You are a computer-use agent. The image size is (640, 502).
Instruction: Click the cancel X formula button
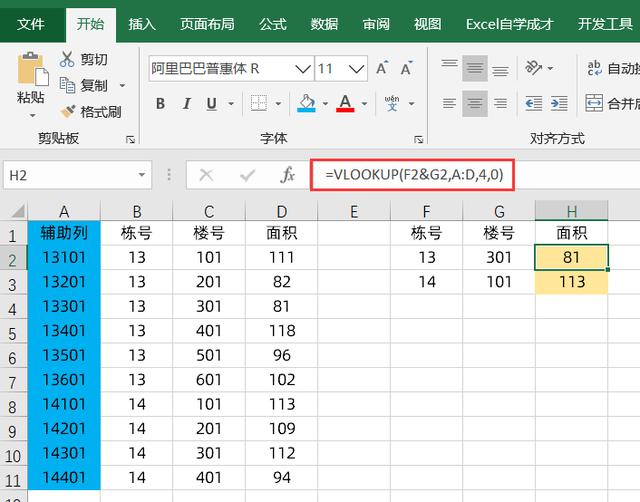206,175
